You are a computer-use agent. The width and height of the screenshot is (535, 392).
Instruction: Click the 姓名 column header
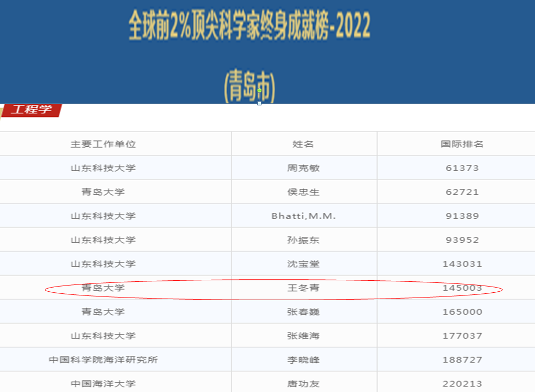click(x=303, y=144)
